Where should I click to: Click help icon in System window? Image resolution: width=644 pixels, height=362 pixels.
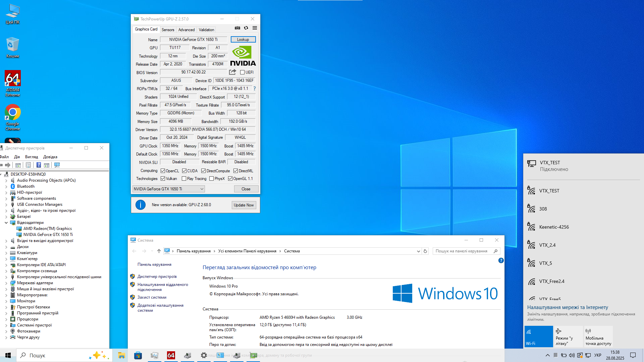[x=501, y=260]
